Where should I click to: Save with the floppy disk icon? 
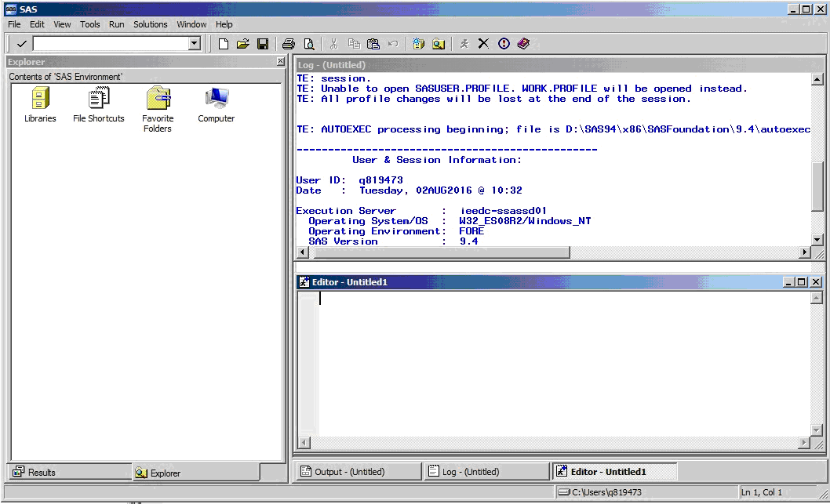(x=263, y=44)
